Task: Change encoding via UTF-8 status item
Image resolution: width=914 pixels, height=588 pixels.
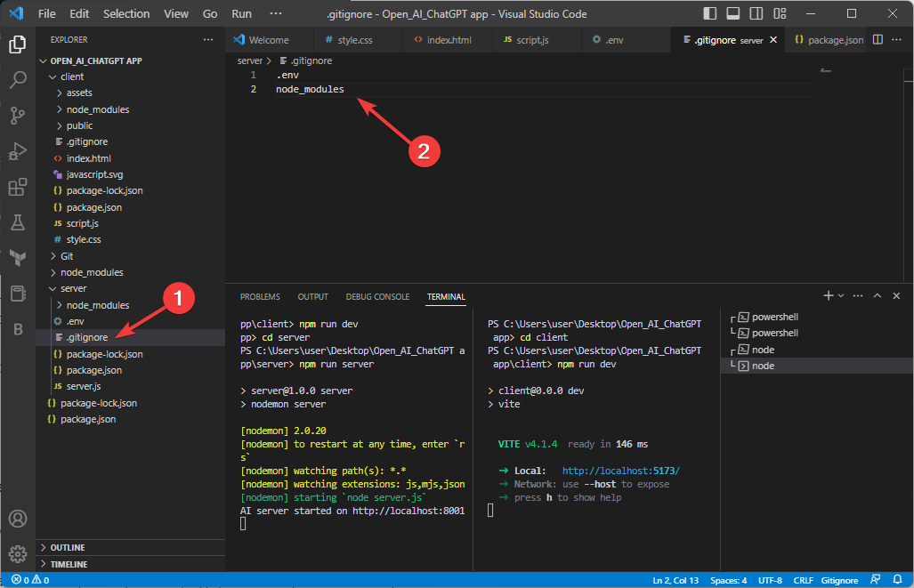Action: pos(770,580)
